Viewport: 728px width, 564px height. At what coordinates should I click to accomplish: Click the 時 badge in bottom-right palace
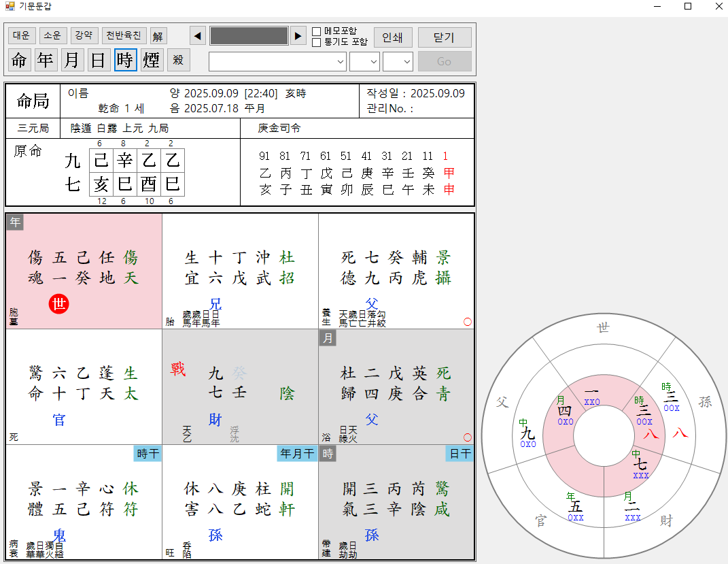tap(328, 453)
